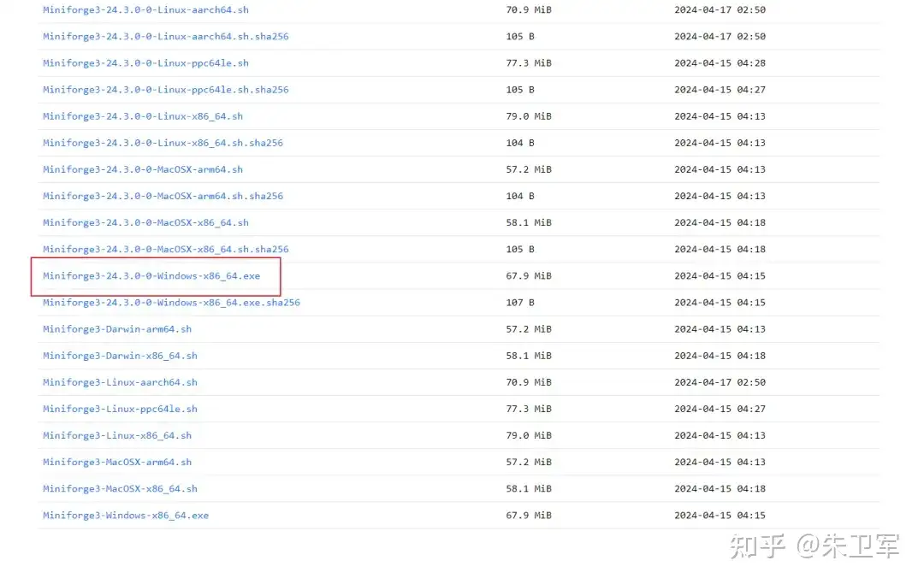Download Miniforge3-Linux-ppc64le.sh
924x584 pixels.
(x=121, y=409)
